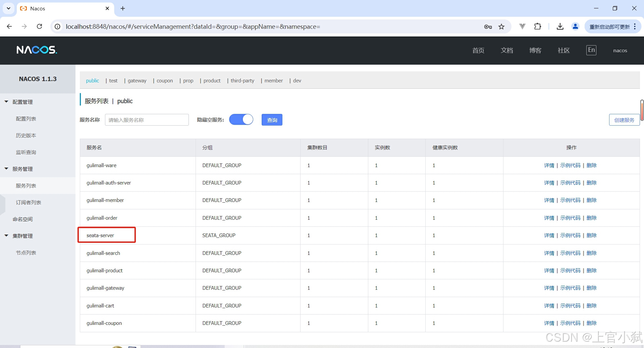Click the NACOS logo in the header
Viewport: 644px width, 348px height.
(x=37, y=50)
